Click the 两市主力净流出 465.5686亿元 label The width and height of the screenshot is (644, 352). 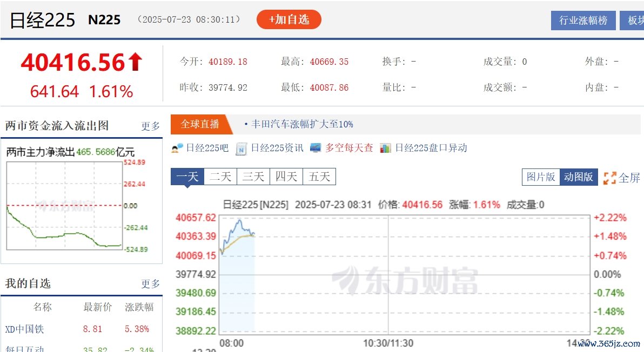coord(70,152)
